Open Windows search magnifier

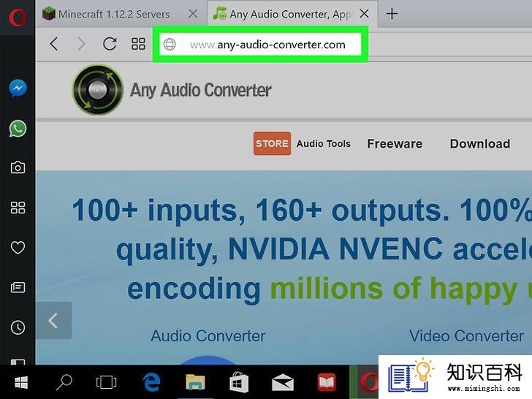tap(64, 382)
